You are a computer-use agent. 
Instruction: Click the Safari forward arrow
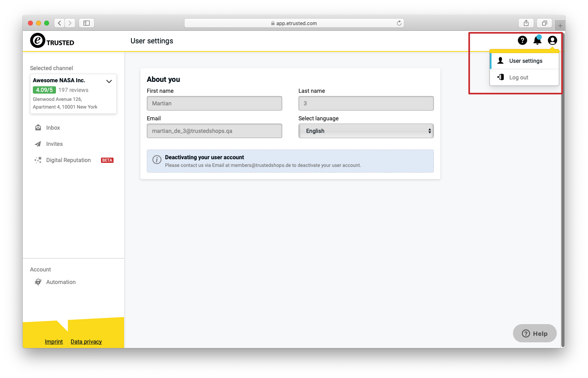click(x=70, y=23)
